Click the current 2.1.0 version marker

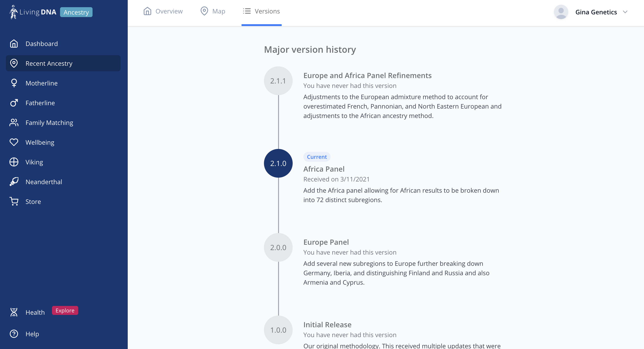pos(278,163)
